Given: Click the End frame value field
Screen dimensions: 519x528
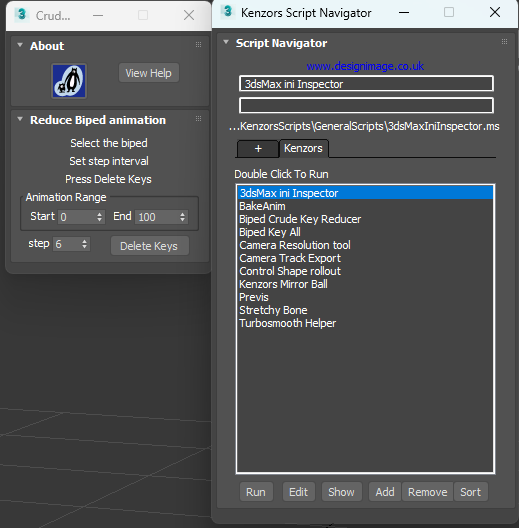Looking at the screenshot, I should (x=156, y=217).
